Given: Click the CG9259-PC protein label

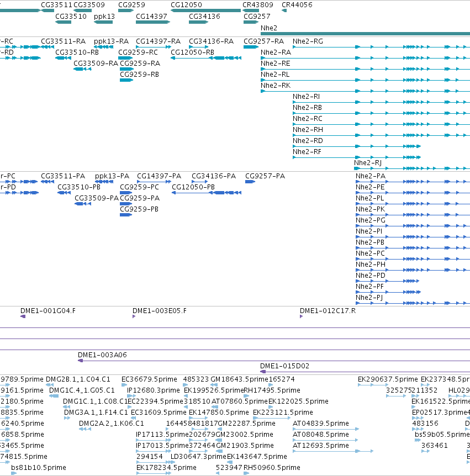Looking at the screenshot, I should [x=139, y=187].
